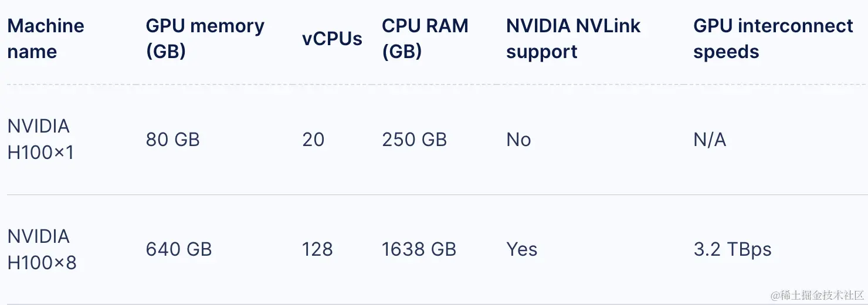Select the NVIDIA H100×1 machine name
This screenshot has width=868, height=305.
point(40,139)
